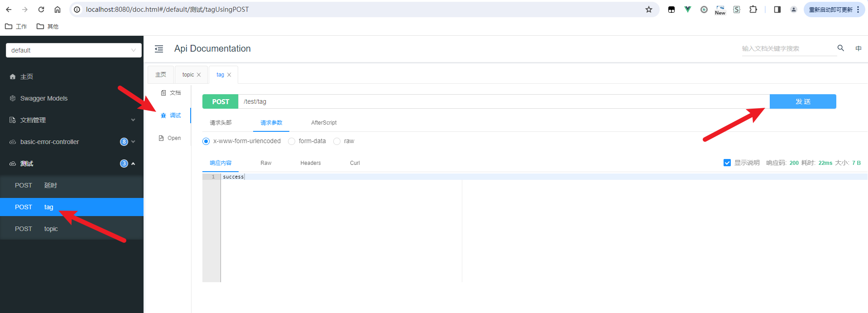
Task: Switch to the 主页 tab
Action: tap(161, 75)
